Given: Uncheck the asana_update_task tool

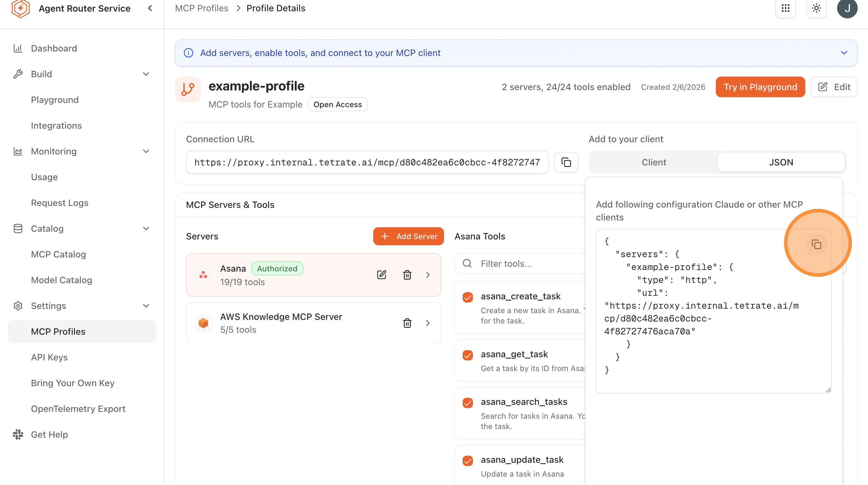Looking at the screenshot, I should tap(468, 461).
